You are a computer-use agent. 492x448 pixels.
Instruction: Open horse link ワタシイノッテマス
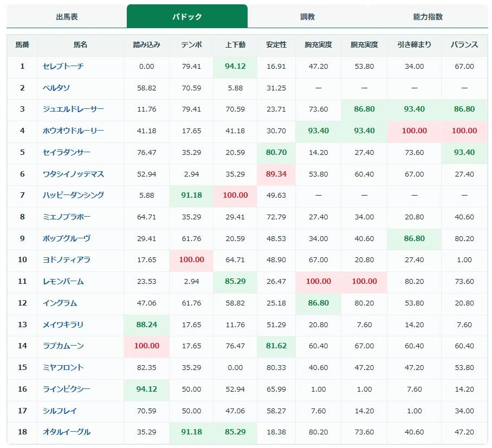tap(73, 174)
